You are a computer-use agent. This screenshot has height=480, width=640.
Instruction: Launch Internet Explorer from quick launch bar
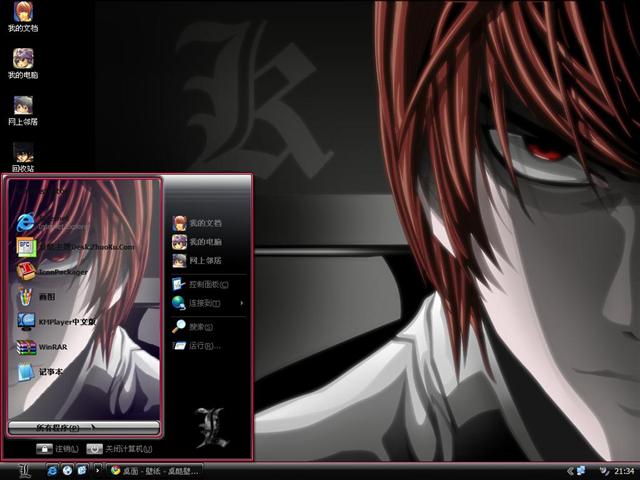(53, 471)
